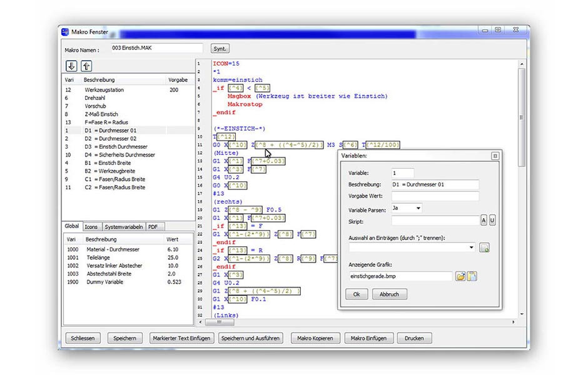The height and width of the screenshot is (375, 588).
Task: Select the 'D3 = Einstich Durchmesser' variable row
Action: [x=116, y=147]
